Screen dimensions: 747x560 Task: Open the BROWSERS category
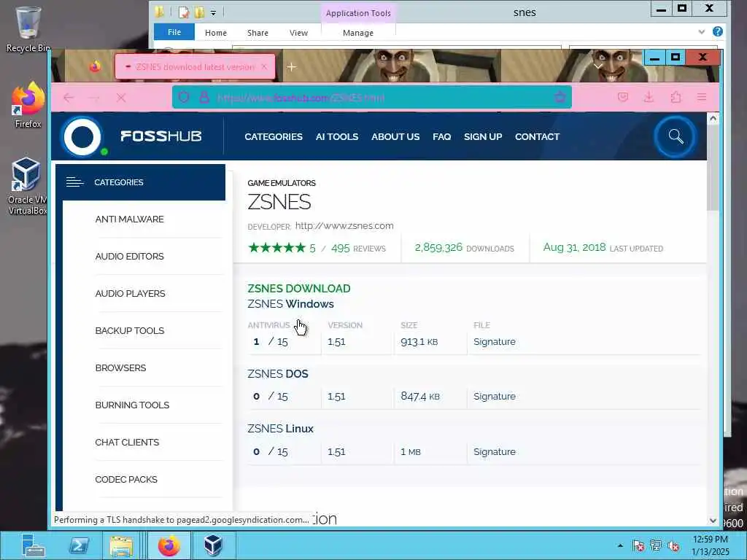120,368
